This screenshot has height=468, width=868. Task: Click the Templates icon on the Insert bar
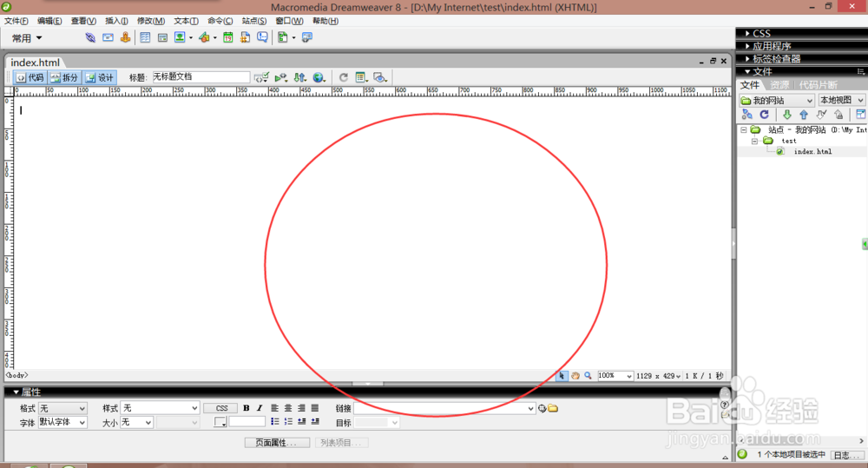[x=283, y=37]
